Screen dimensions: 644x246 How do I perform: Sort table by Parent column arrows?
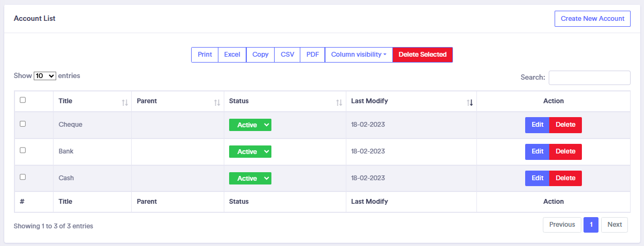click(217, 102)
